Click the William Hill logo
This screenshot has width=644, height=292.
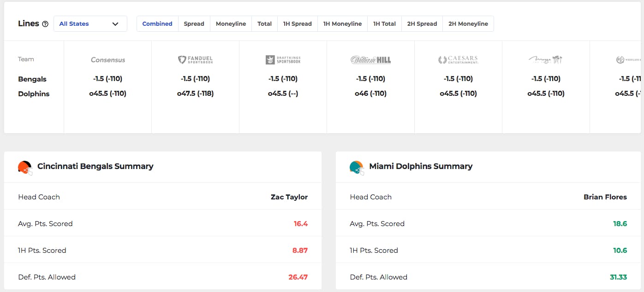(x=370, y=60)
